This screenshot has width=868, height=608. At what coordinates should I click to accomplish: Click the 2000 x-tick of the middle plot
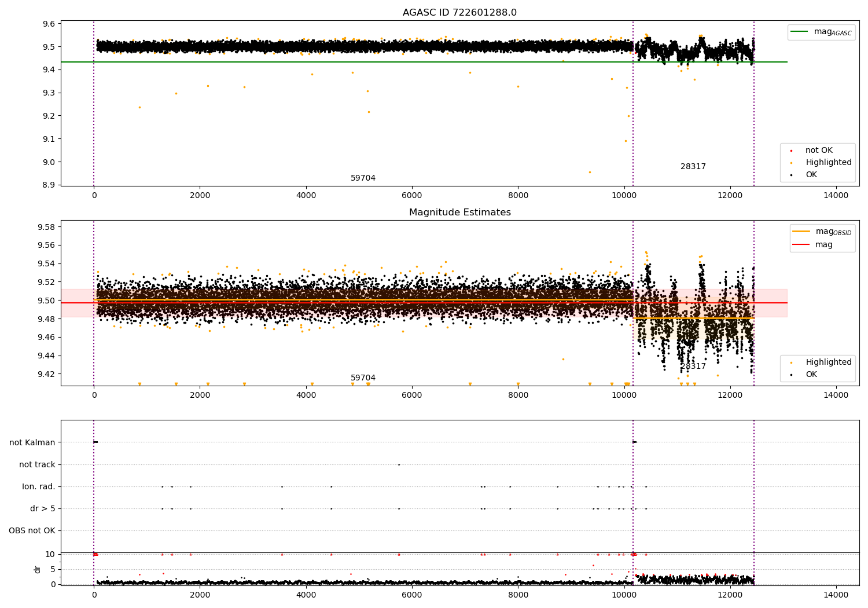click(200, 395)
